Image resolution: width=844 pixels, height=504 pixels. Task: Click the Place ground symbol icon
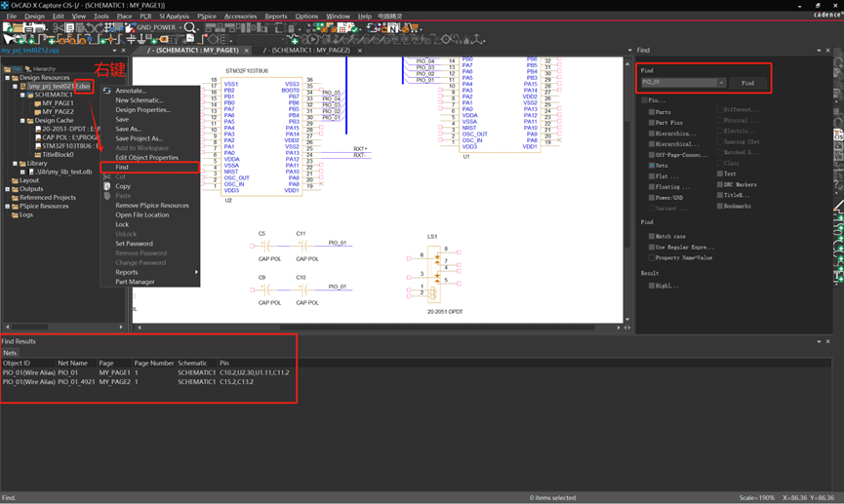[x=141, y=39]
